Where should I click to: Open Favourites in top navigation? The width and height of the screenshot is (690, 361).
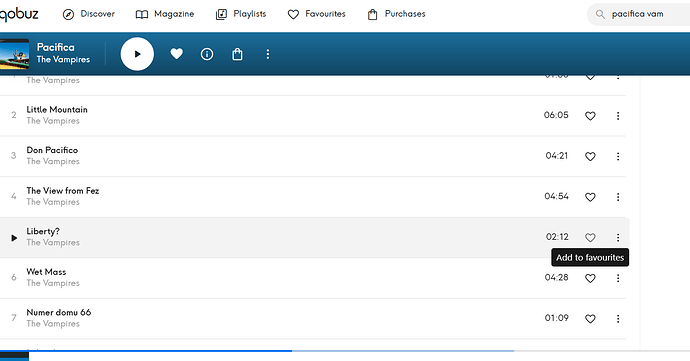pyautogui.click(x=316, y=14)
